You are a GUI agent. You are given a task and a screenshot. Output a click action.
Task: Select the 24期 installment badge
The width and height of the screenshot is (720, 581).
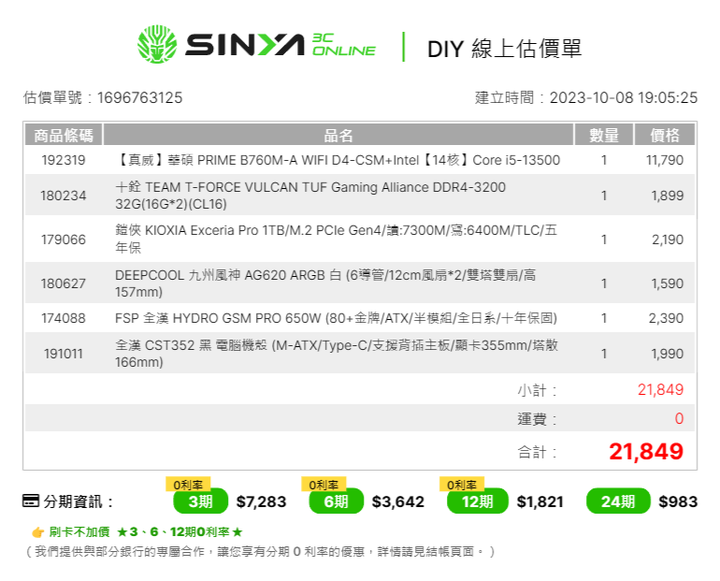[x=618, y=501]
